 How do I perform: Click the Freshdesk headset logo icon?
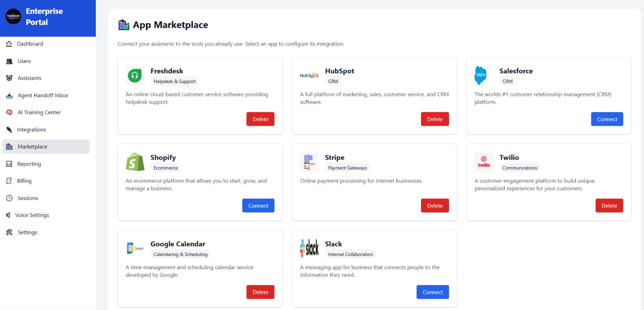point(135,75)
